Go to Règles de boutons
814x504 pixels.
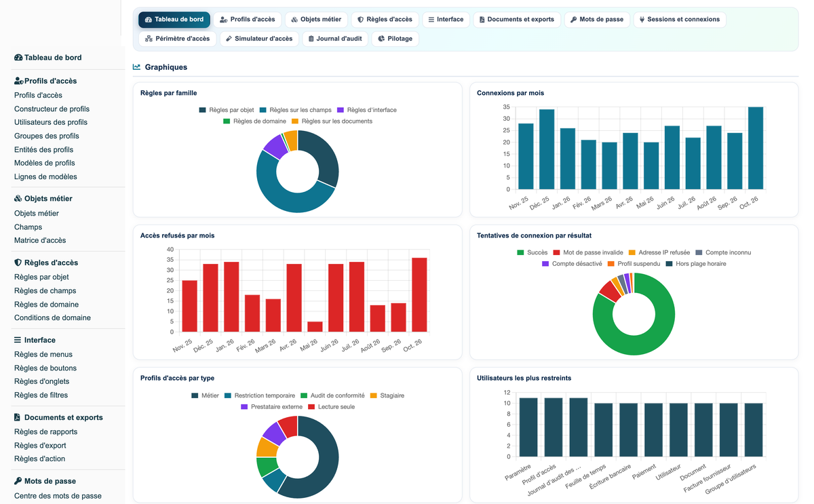click(x=45, y=368)
